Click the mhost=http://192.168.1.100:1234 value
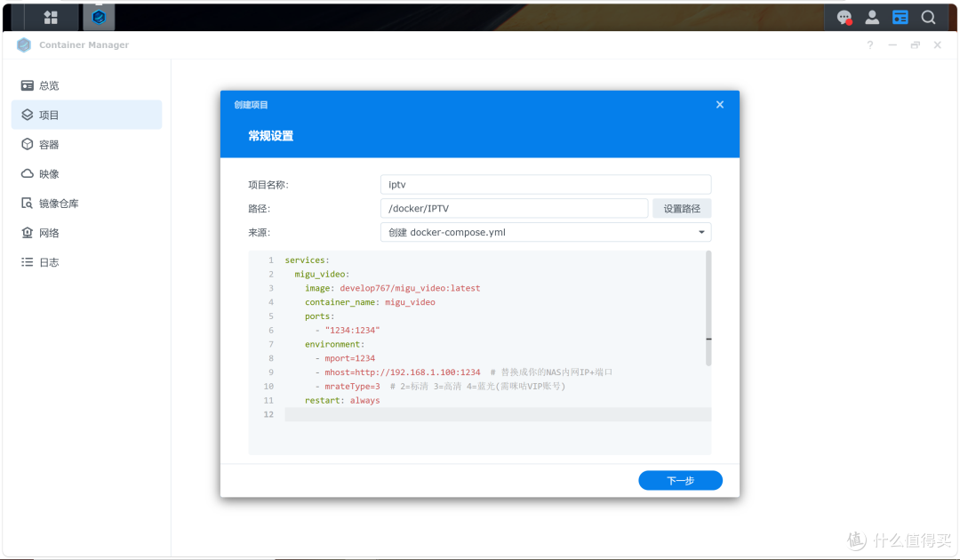Image resolution: width=960 pixels, height=560 pixels. tap(403, 372)
